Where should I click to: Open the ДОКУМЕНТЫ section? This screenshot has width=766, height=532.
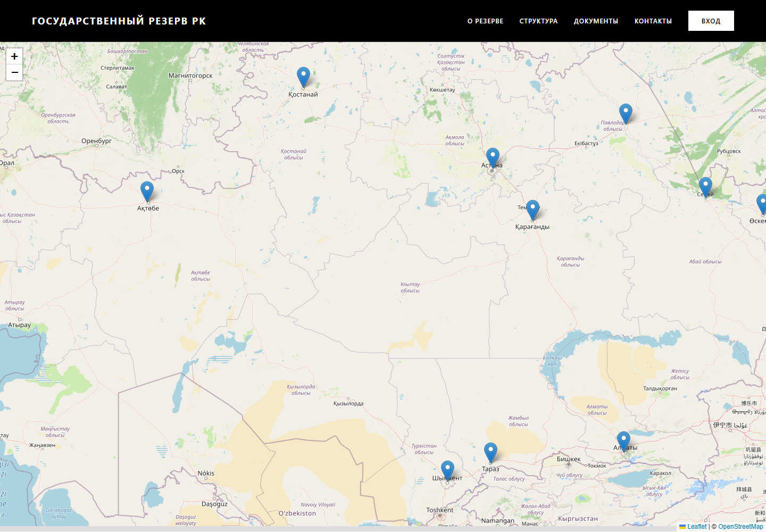click(596, 21)
